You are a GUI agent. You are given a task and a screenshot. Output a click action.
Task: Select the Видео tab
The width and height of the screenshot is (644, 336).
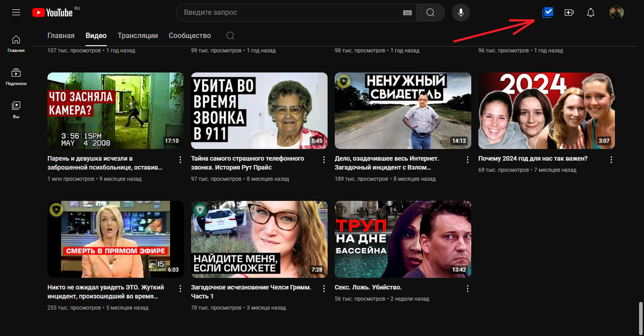(96, 36)
